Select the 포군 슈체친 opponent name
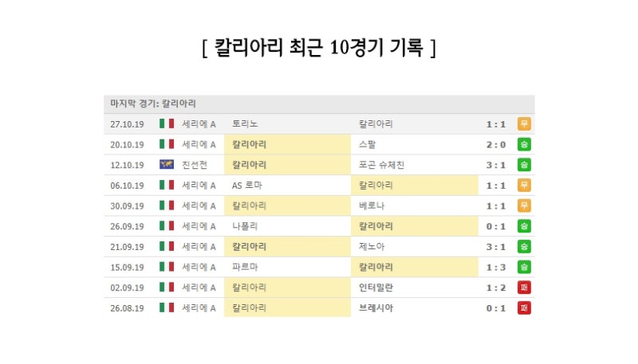638x364 pixels. pyautogui.click(x=382, y=165)
